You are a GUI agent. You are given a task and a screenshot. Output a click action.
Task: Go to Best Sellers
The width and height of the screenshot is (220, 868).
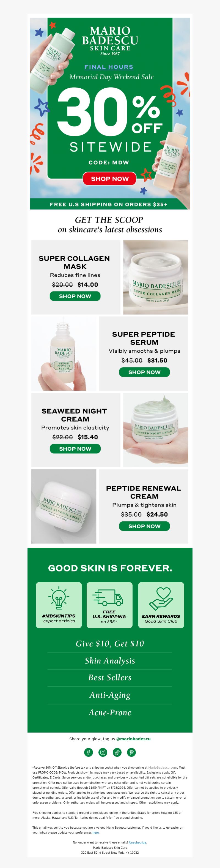point(110,677)
